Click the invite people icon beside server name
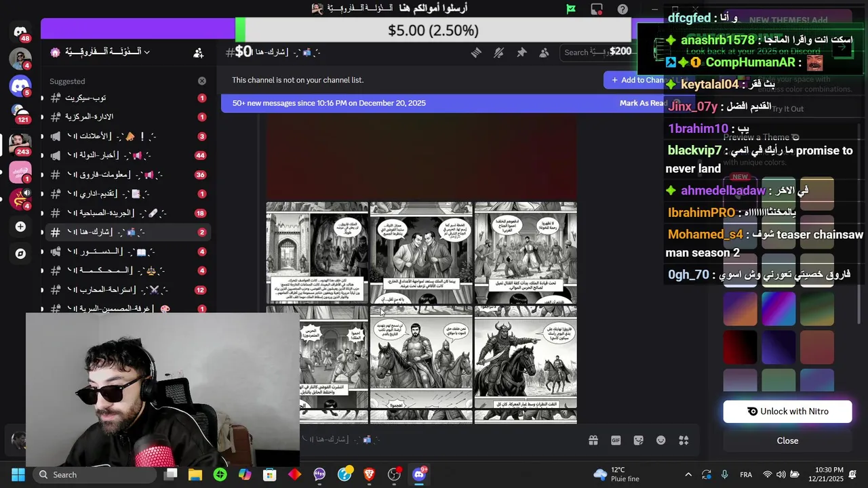 click(199, 52)
